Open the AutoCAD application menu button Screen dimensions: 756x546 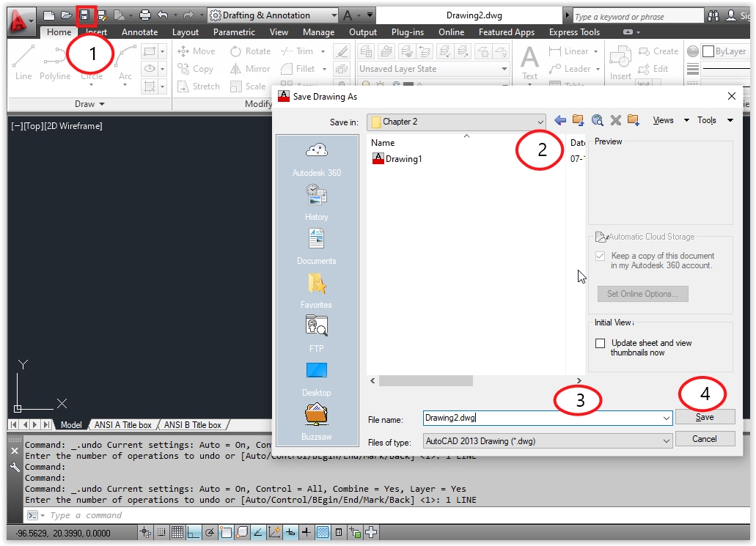[21, 21]
